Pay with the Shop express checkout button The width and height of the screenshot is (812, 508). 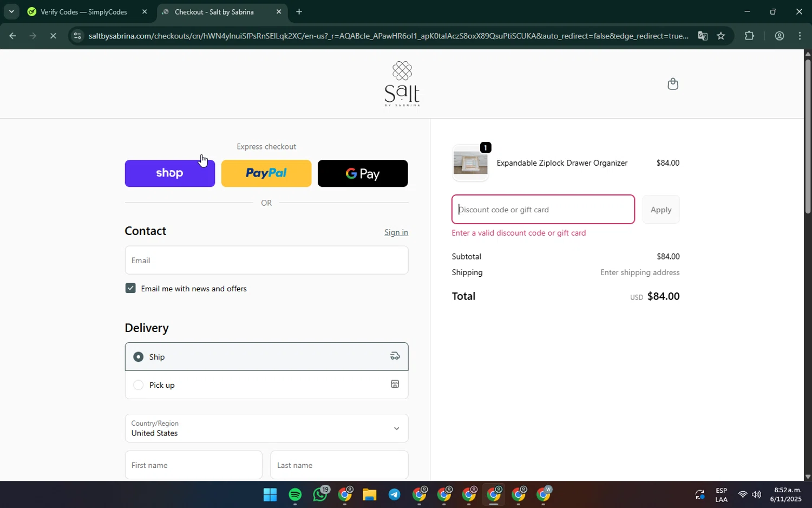point(170,173)
